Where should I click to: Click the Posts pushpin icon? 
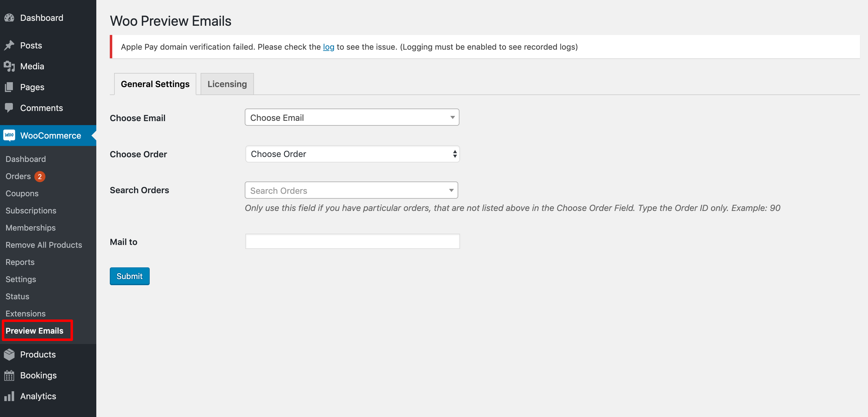pyautogui.click(x=10, y=45)
